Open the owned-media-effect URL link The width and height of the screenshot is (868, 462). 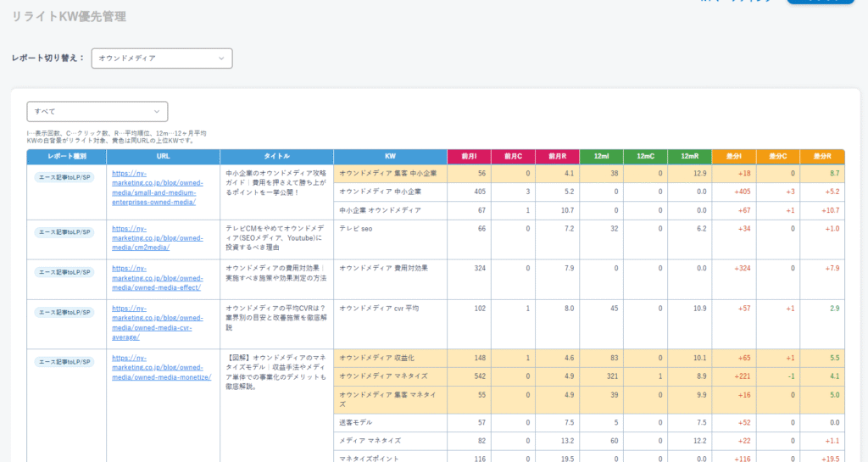(157, 278)
